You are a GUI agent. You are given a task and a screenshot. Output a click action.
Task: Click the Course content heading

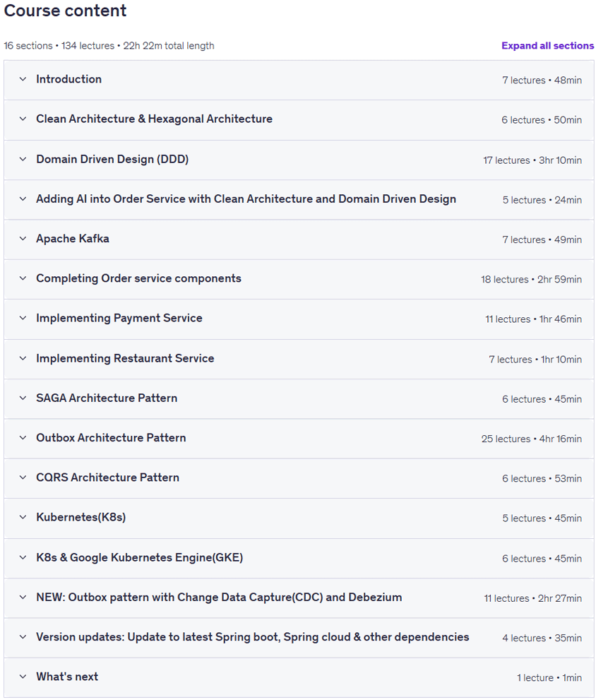[x=65, y=11]
